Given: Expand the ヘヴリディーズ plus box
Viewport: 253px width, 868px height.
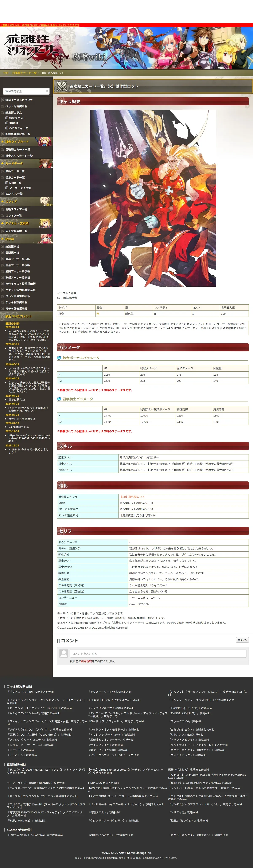Looking at the screenshot, I should tap(7, 128).
